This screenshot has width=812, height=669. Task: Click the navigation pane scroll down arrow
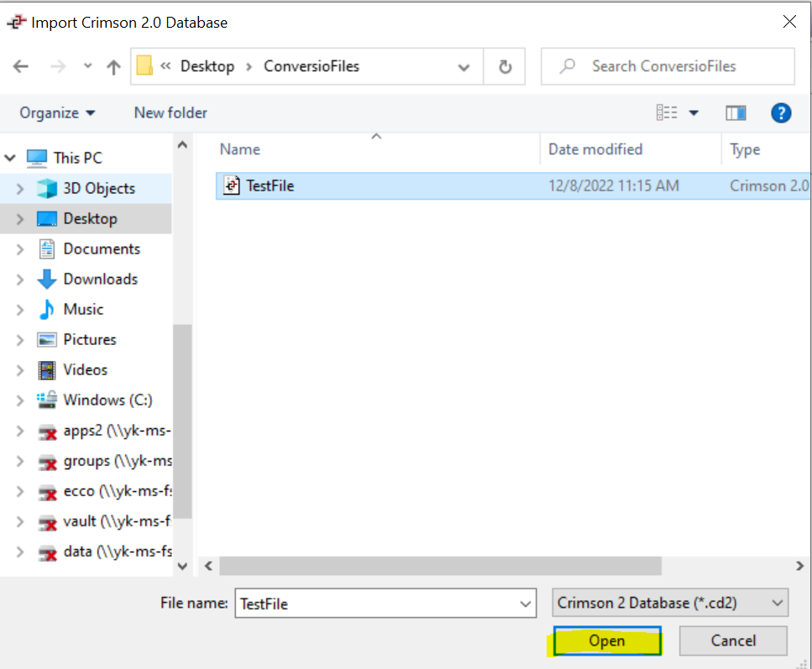coord(182,566)
